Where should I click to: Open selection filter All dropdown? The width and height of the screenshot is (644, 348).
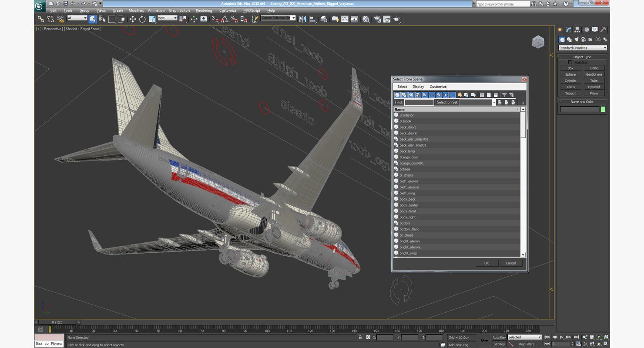click(77, 18)
